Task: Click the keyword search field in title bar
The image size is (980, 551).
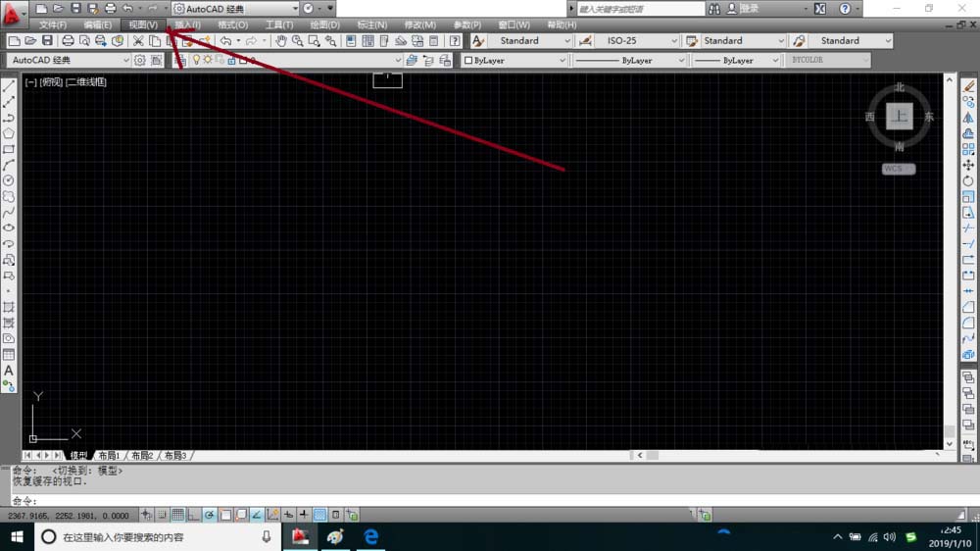Action: (640, 9)
